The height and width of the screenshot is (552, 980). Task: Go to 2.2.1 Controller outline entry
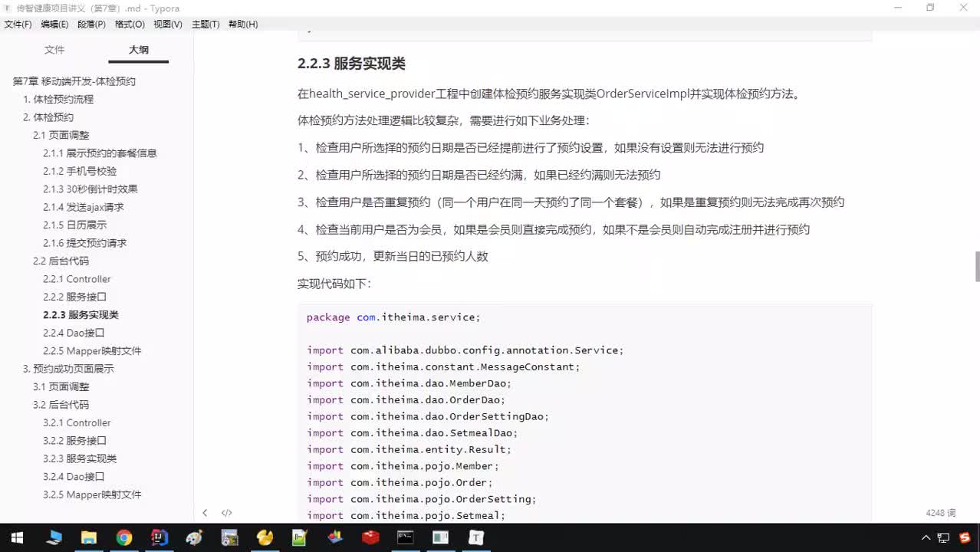click(77, 279)
